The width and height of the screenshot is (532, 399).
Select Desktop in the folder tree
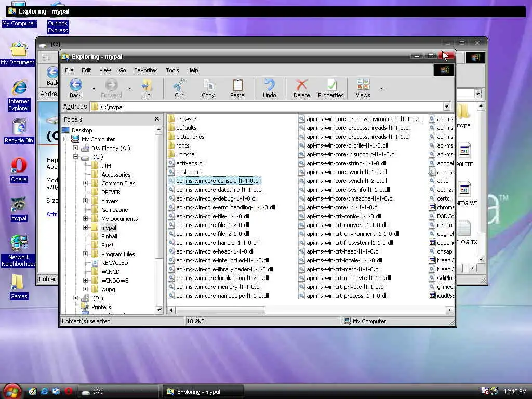(x=82, y=130)
